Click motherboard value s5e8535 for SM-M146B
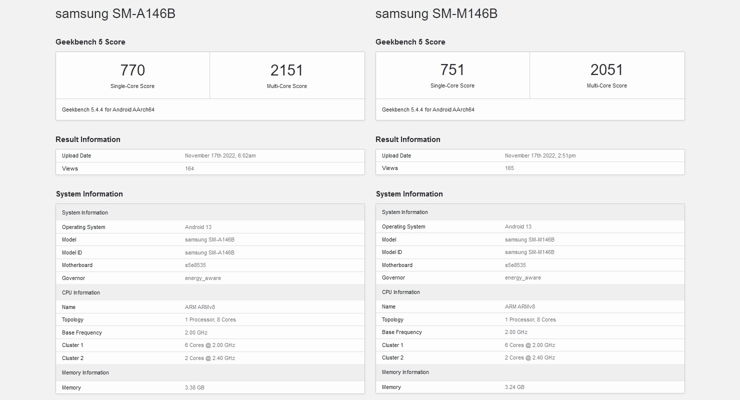Screen dimensions: 740x400 [x=515, y=265]
